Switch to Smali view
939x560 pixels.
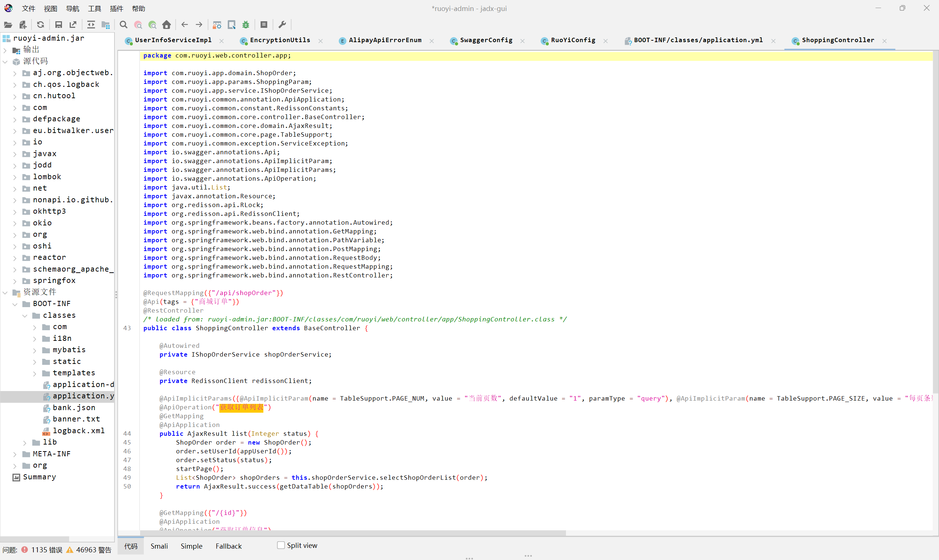[159, 546]
